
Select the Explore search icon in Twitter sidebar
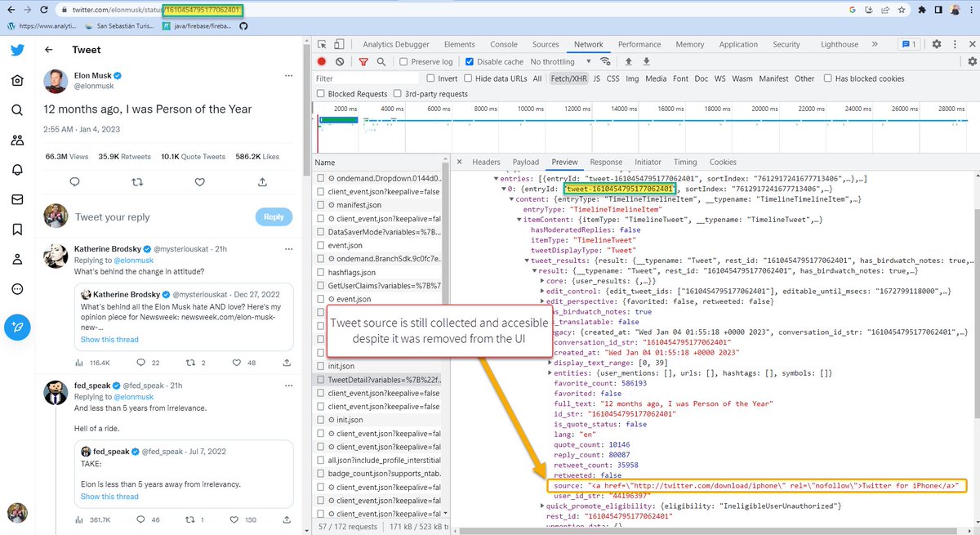pos(17,111)
